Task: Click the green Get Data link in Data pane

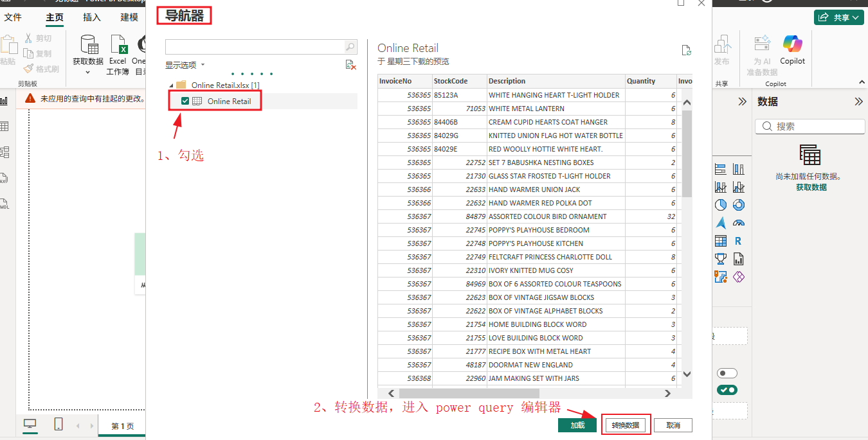Action: coord(811,187)
